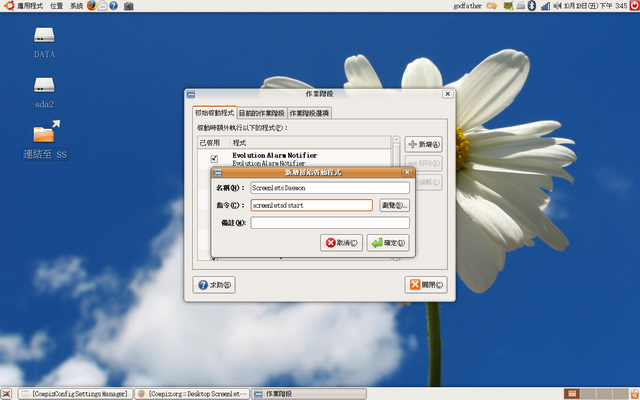The image size is (640, 400).
Task: Click the orange user switcher icon
Action: (x=492, y=6)
